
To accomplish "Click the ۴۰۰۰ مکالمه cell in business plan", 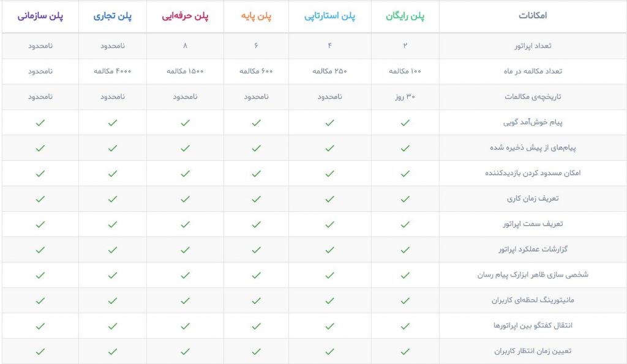I will click(113, 71).
